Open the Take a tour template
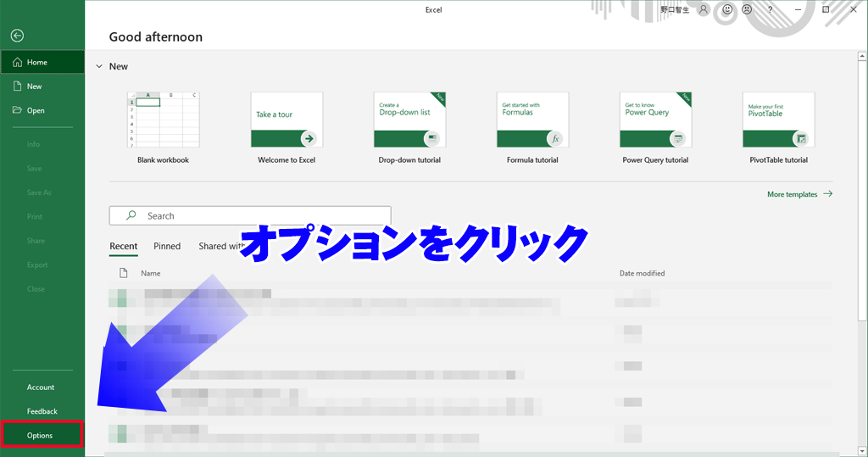The height and width of the screenshot is (457, 868). point(287,128)
